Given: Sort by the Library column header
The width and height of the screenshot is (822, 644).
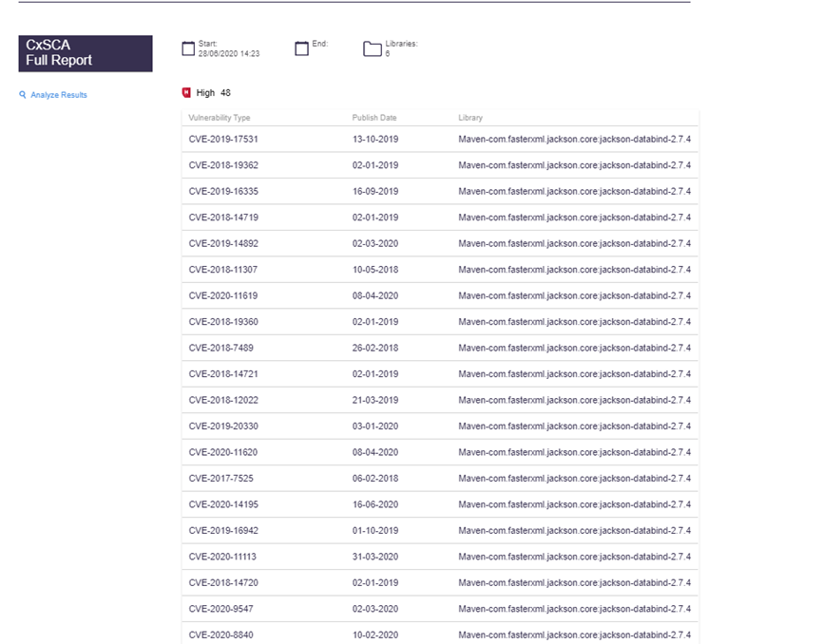Looking at the screenshot, I should 470,118.
